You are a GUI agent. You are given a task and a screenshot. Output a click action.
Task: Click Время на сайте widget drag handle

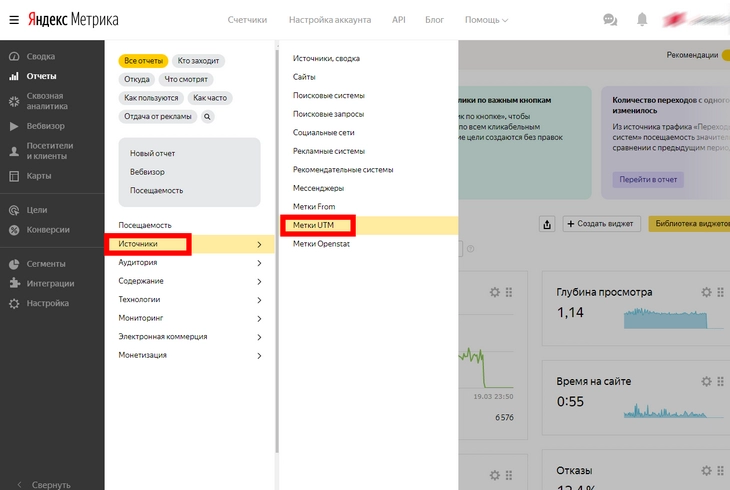coord(720,381)
